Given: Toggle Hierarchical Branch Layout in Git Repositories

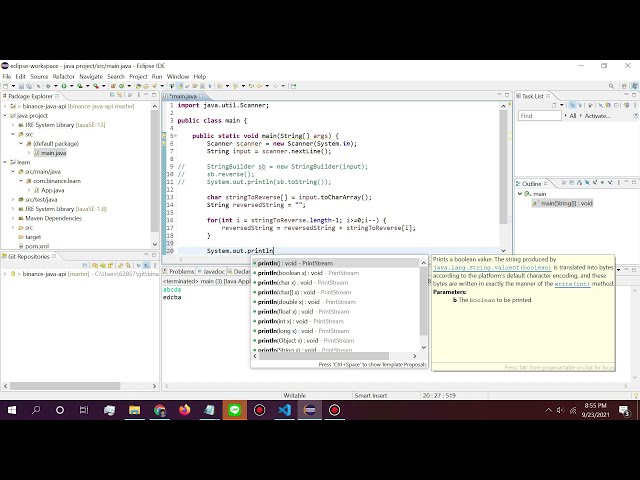Looking at the screenshot, I should (147, 265).
